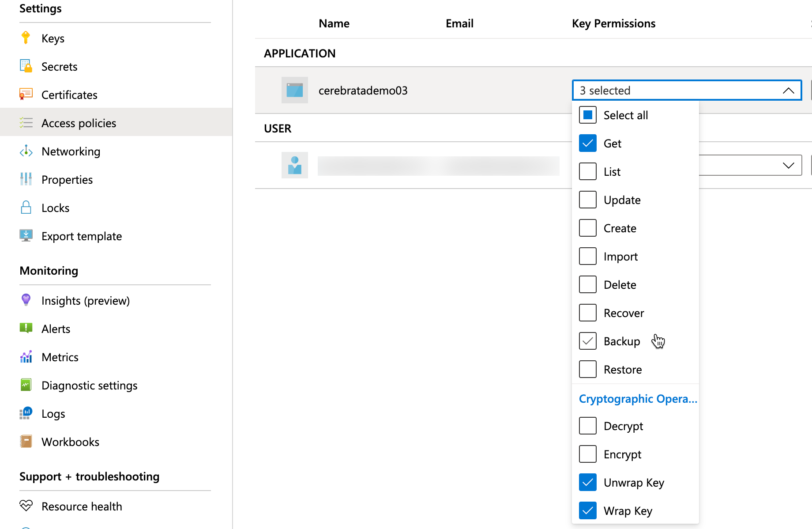Uncheck the Wrap Key checkbox
Image resolution: width=812 pixels, height=529 pixels.
coord(588,510)
